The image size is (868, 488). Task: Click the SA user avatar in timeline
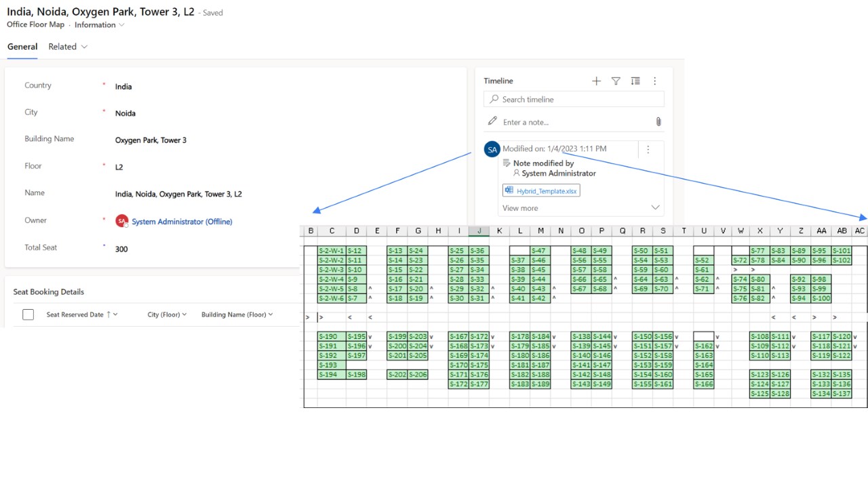[x=492, y=149]
